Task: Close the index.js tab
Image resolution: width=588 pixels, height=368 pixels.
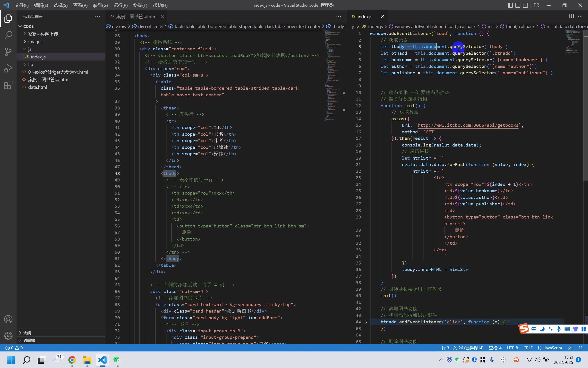Action: click(383, 16)
